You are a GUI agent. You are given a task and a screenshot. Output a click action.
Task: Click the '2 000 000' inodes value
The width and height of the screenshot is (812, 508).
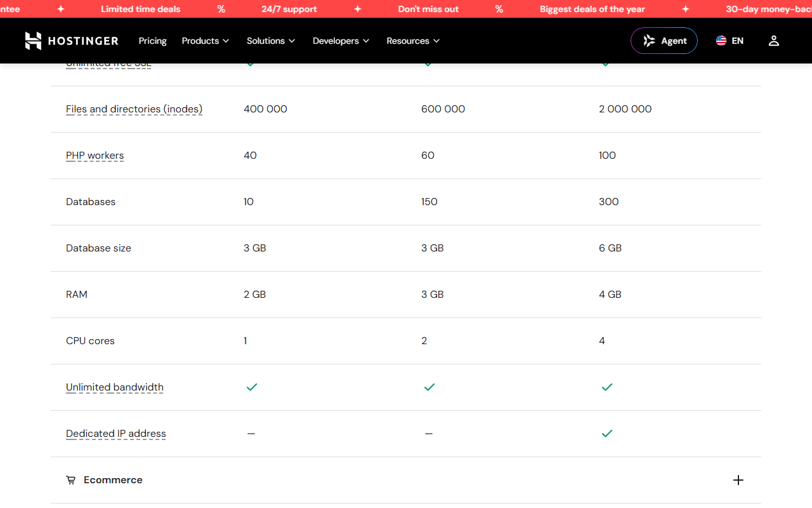click(x=625, y=109)
